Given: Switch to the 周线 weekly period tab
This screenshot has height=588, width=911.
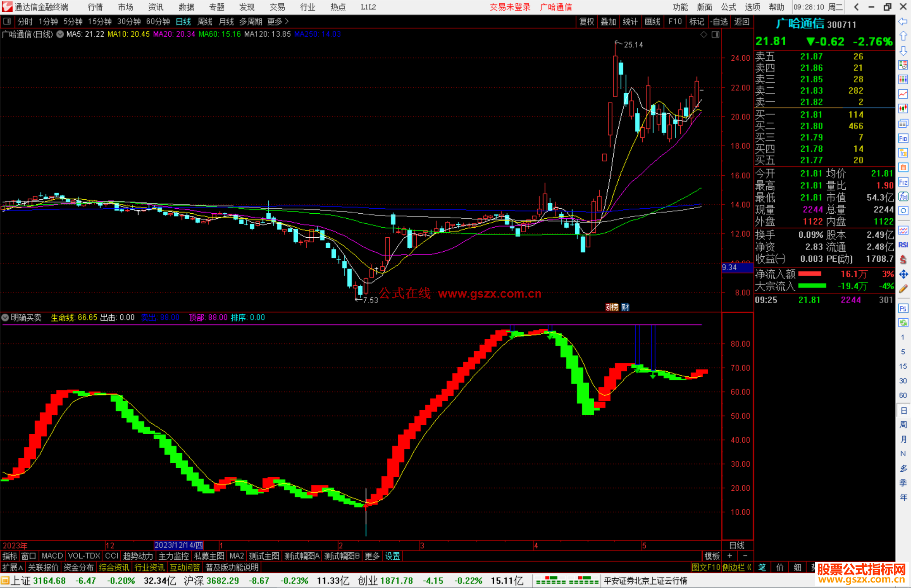Looking at the screenshot, I should pyautogui.click(x=205, y=21).
